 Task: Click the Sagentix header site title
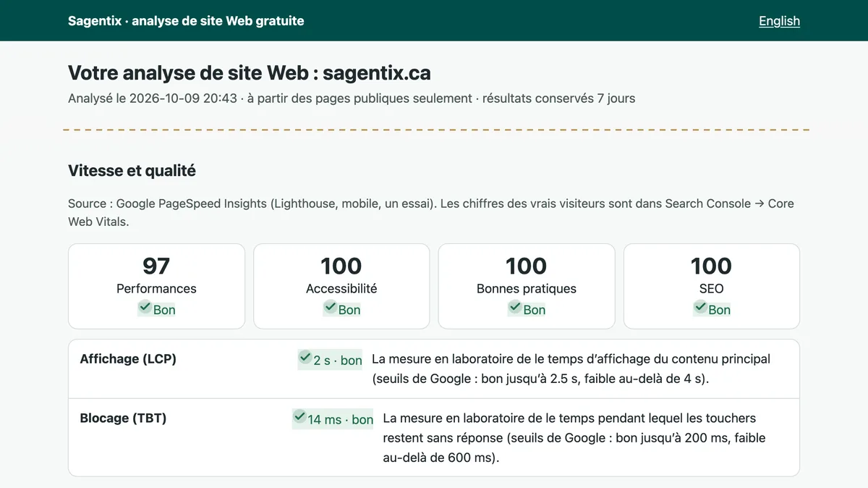186,21
